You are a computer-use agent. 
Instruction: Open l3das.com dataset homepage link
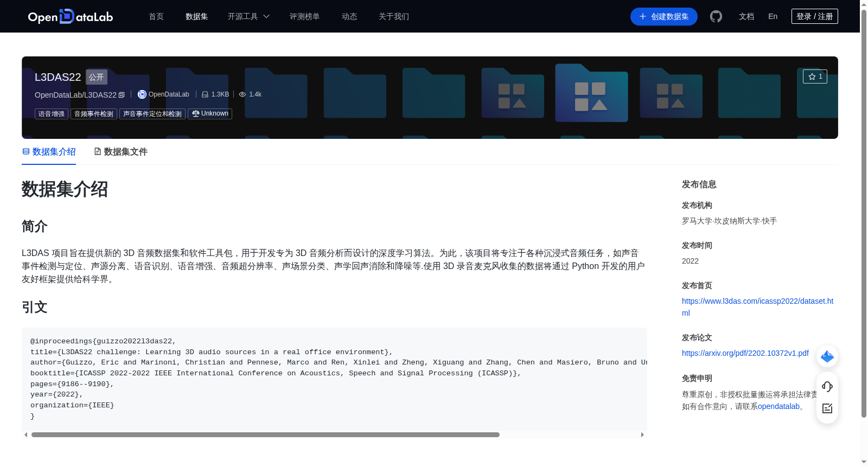pyautogui.click(x=757, y=307)
